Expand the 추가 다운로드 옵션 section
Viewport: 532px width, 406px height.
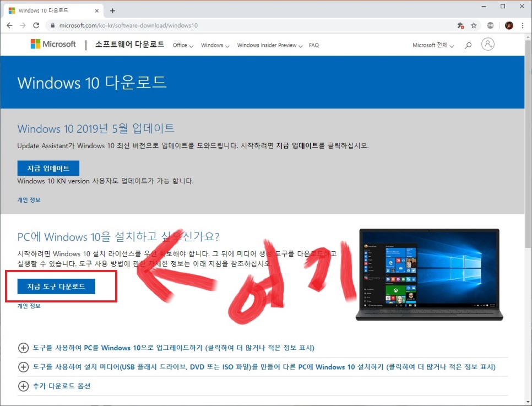[54, 386]
